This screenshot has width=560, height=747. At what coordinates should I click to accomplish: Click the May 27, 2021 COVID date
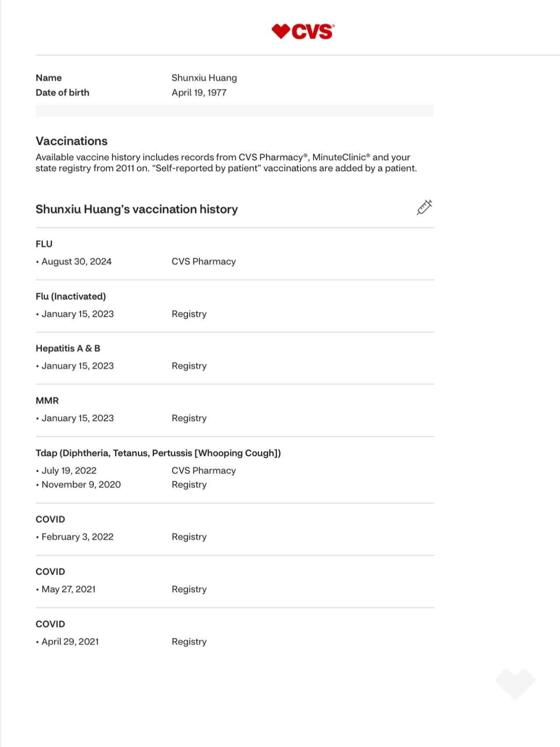68,589
